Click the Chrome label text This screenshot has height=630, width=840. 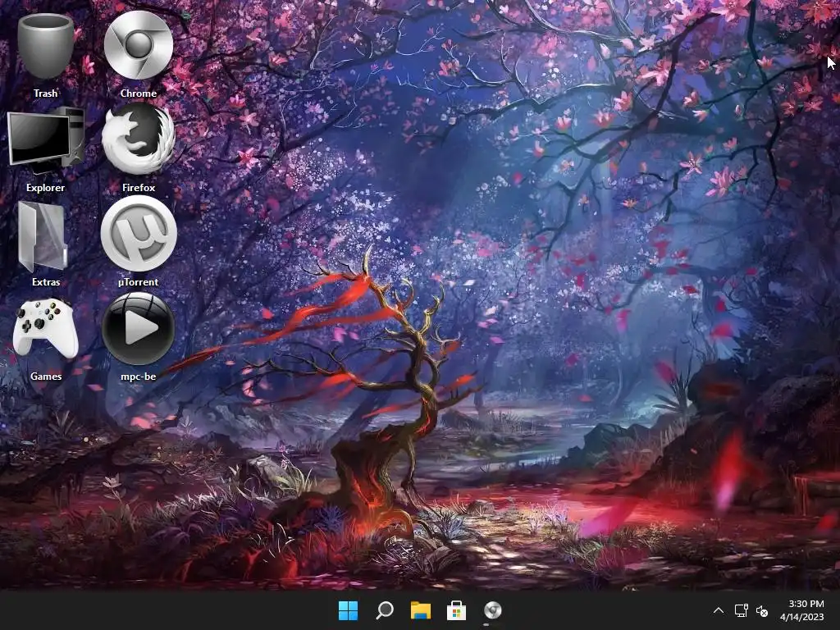pos(138,94)
